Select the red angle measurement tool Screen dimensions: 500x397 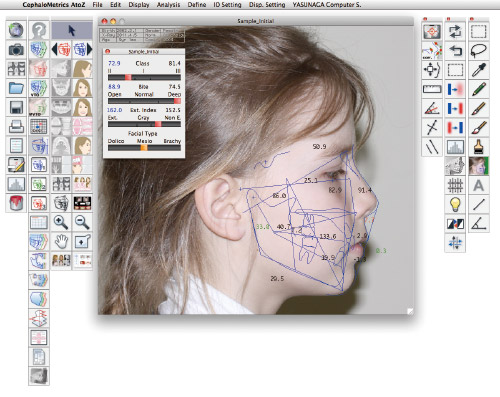432,108
